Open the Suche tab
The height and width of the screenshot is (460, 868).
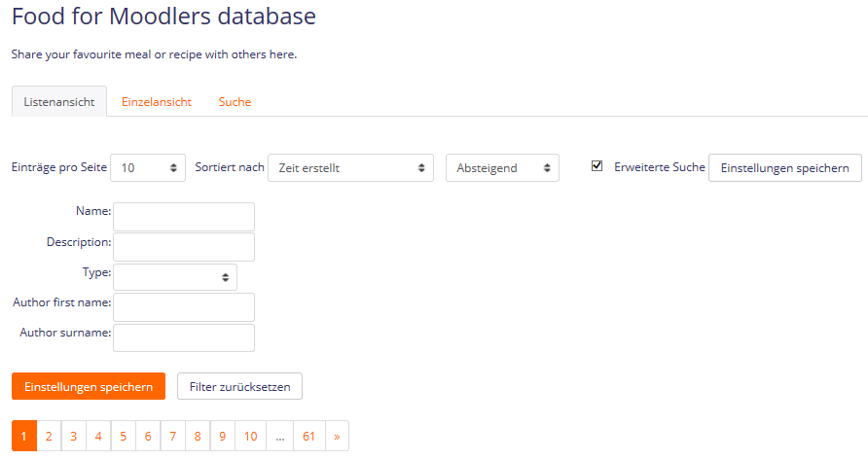pos(235,102)
